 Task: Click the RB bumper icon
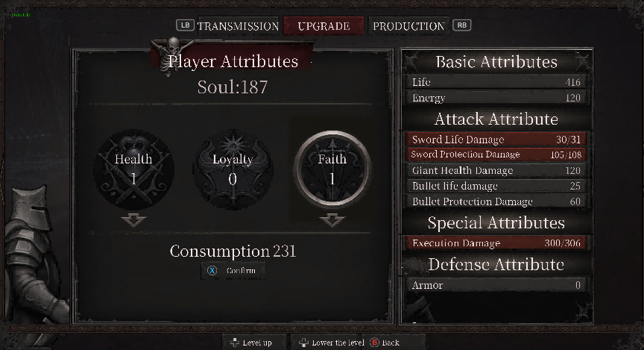pos(461,25)
